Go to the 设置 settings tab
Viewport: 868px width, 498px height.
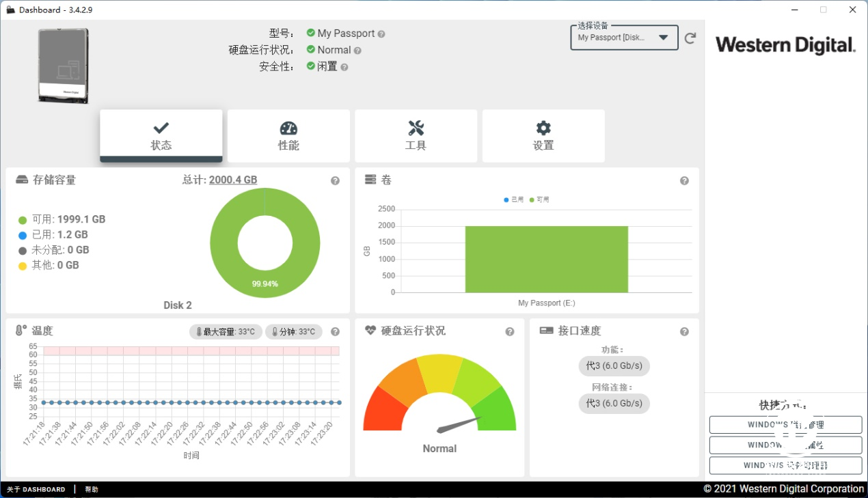[x=543, y=136]
